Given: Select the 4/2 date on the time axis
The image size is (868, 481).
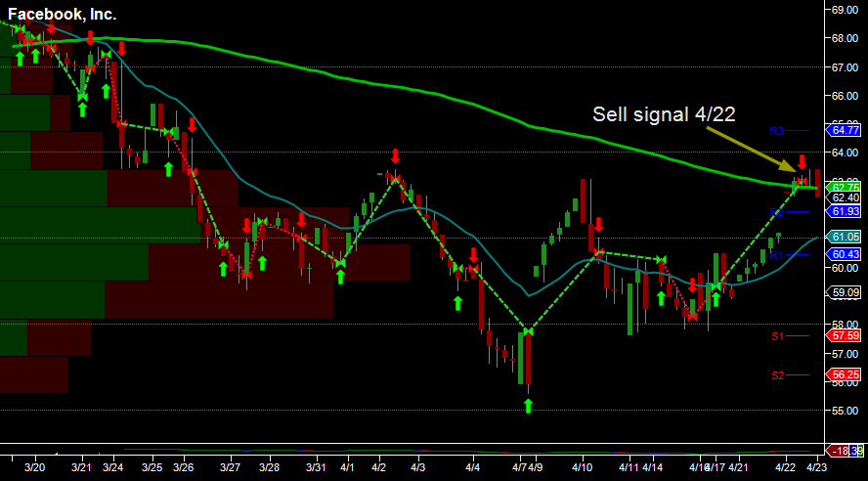Looking at the screenshot, I should tap(378, 467).
